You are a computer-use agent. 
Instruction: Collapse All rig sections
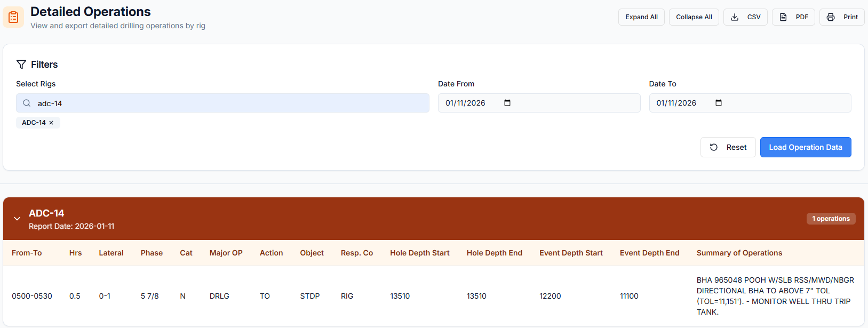point(694,17)
